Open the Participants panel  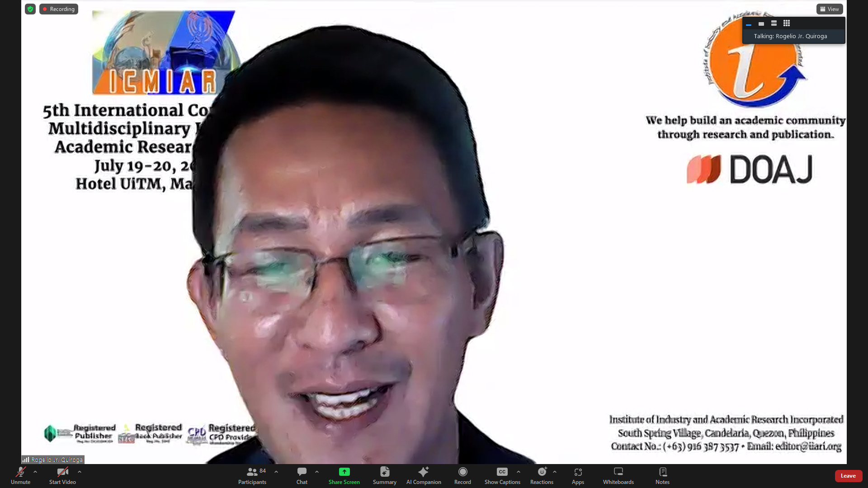pos(252,475)
